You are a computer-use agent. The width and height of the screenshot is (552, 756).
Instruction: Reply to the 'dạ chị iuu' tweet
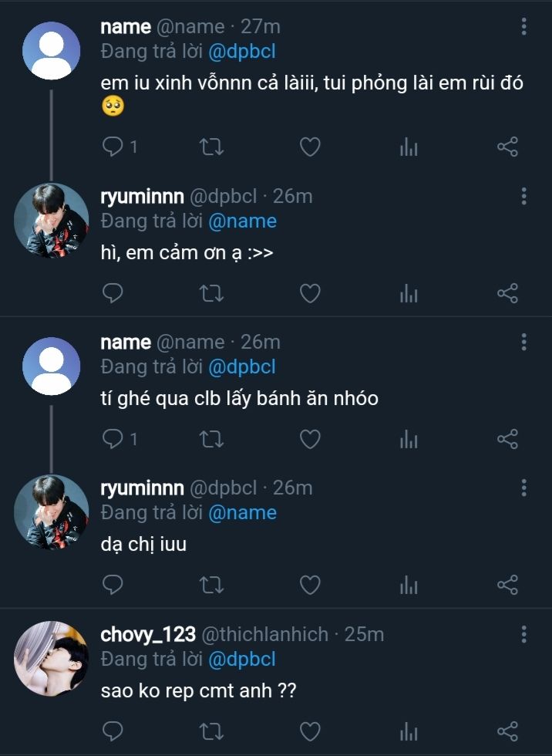coord(113,585)
